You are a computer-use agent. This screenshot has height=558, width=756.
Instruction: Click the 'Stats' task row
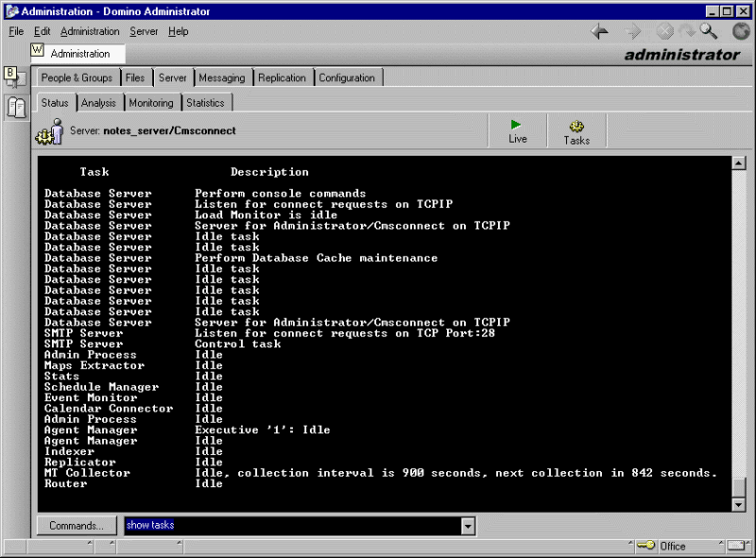(133, 376)
